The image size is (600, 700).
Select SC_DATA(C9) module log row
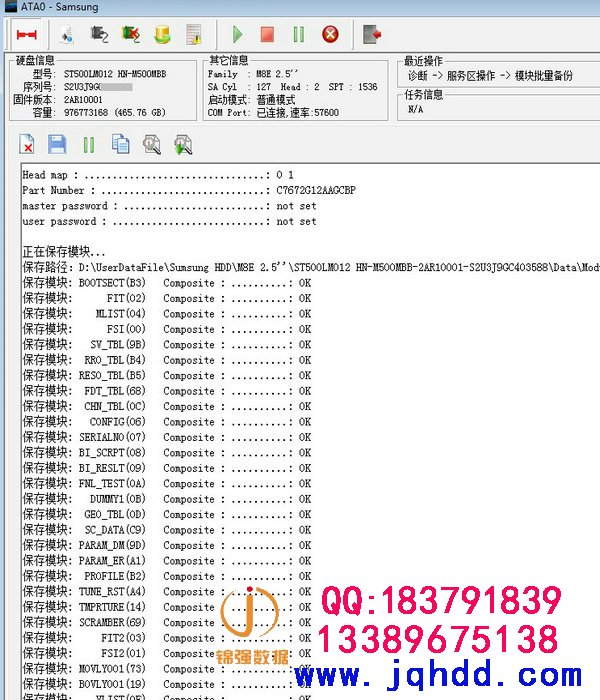(167, 530)
